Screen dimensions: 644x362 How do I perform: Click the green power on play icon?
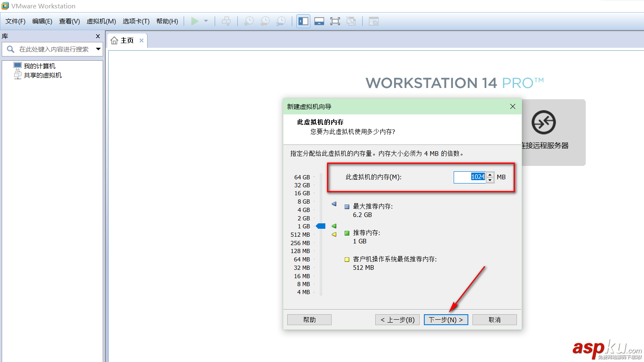coord(195,21)
